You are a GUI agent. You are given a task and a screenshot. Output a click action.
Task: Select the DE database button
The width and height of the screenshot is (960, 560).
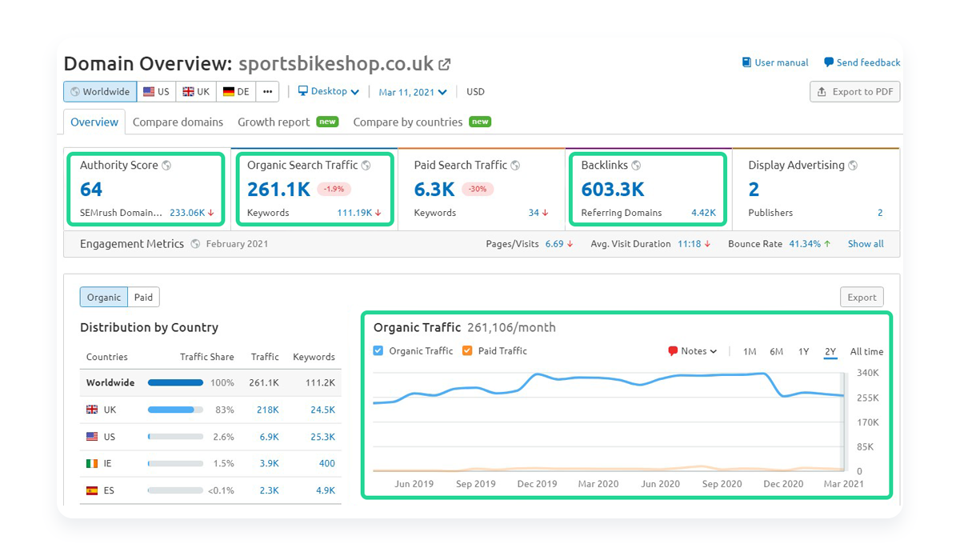236,91
